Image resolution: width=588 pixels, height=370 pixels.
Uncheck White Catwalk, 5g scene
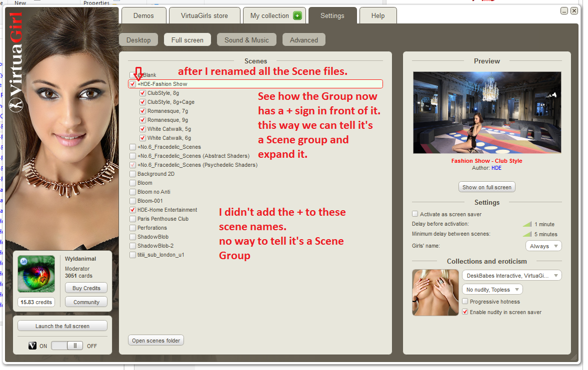142,129
